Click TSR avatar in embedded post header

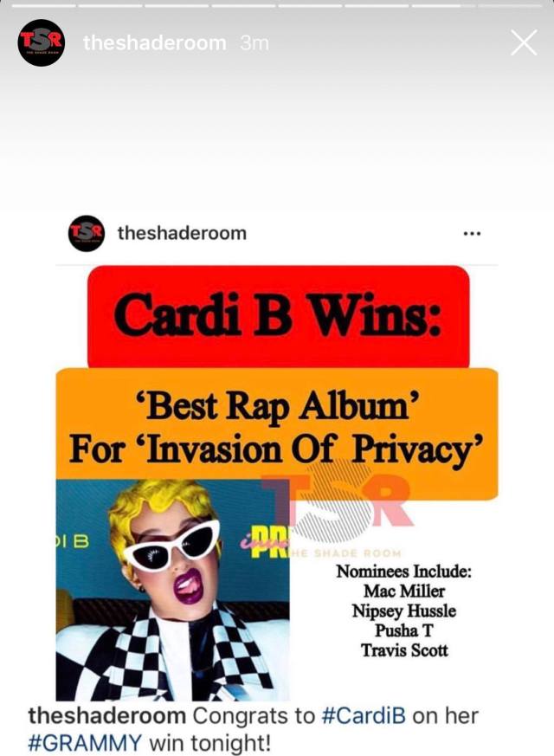(87, 233)
